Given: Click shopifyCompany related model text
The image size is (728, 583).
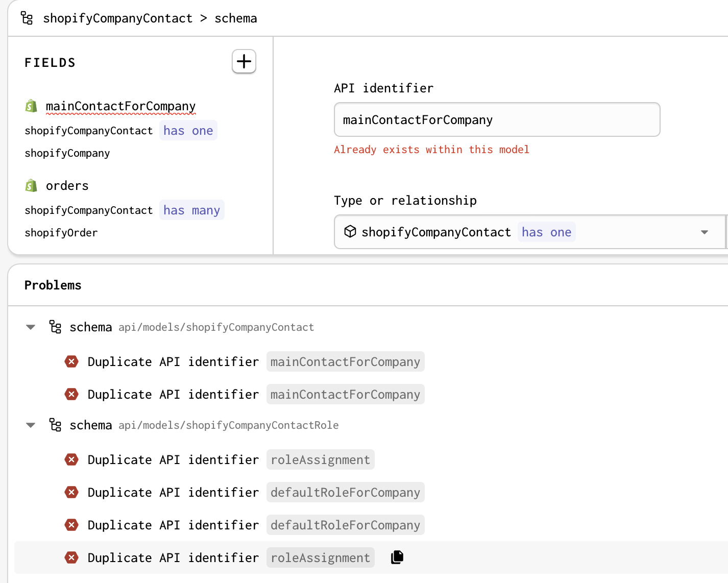Looking at the screenshot, I should [67, 153].
